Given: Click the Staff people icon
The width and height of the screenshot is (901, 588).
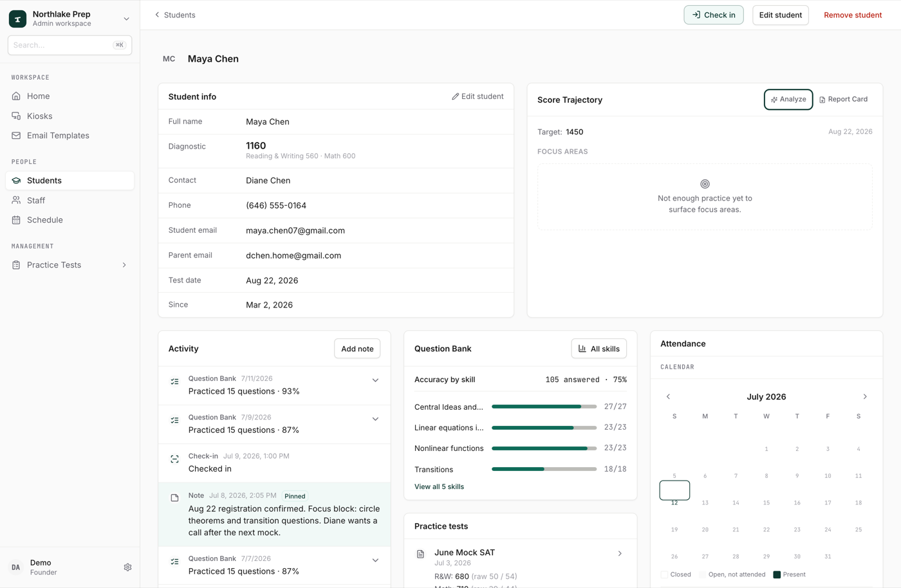Looking at the screenshot, I should (16, 200).
